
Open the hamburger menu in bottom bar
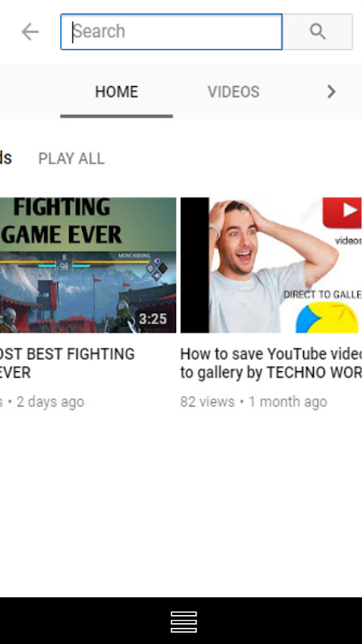coord(183,621)
